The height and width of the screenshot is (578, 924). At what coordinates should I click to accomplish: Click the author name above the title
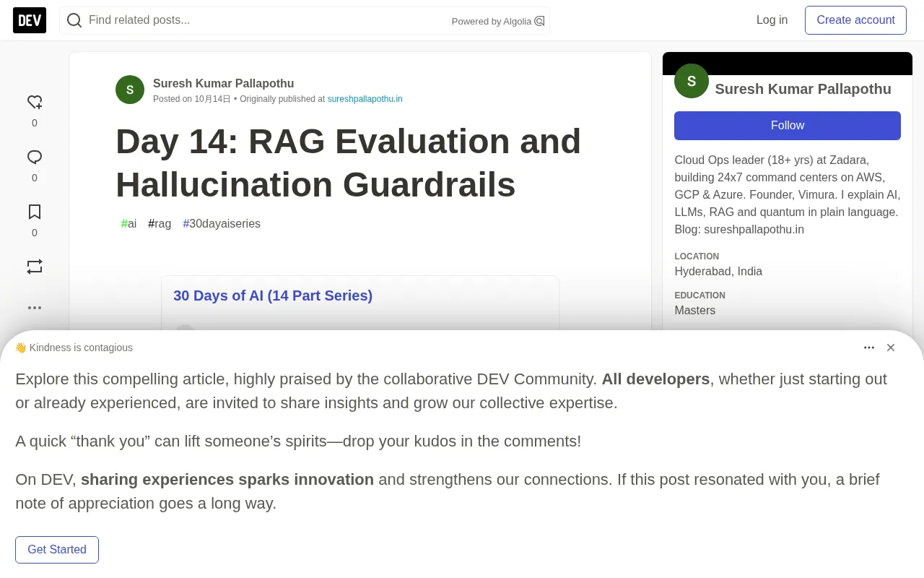point(224,83)
